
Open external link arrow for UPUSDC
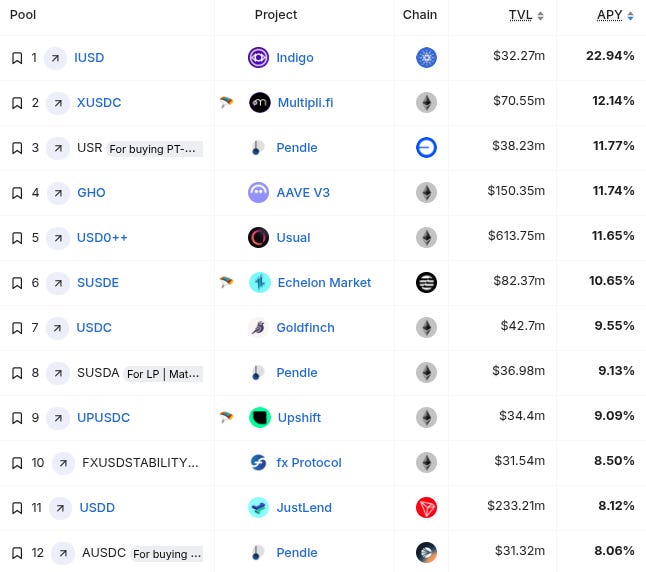coord(58,418)
